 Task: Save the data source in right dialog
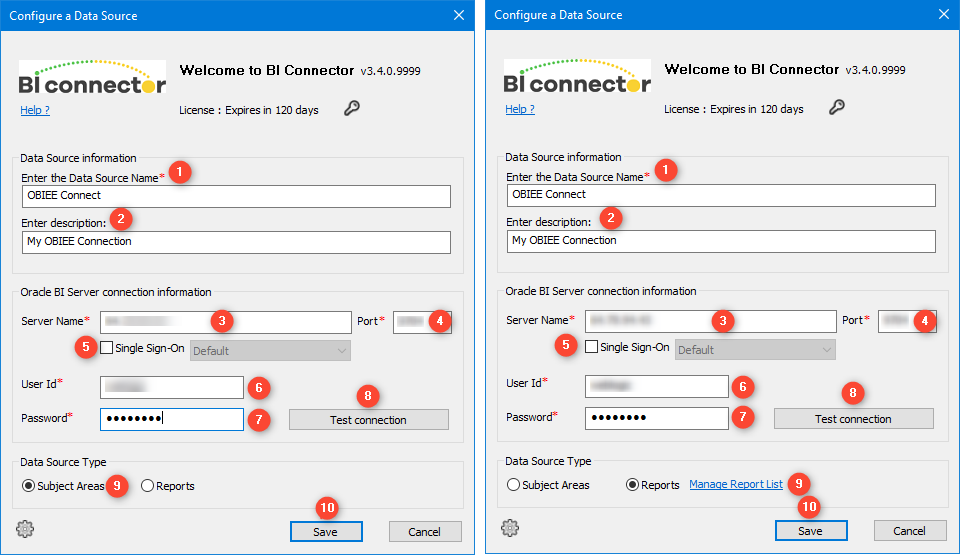tap(811, 530)
